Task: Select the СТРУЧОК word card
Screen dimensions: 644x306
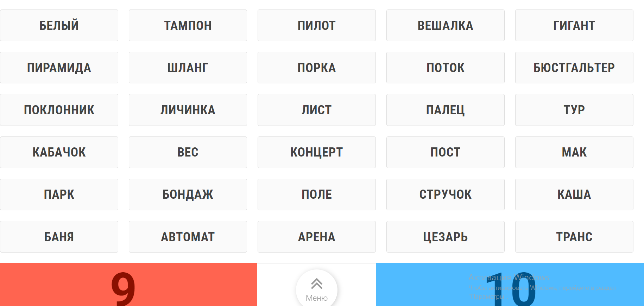Action: click(x=446, y=195)
